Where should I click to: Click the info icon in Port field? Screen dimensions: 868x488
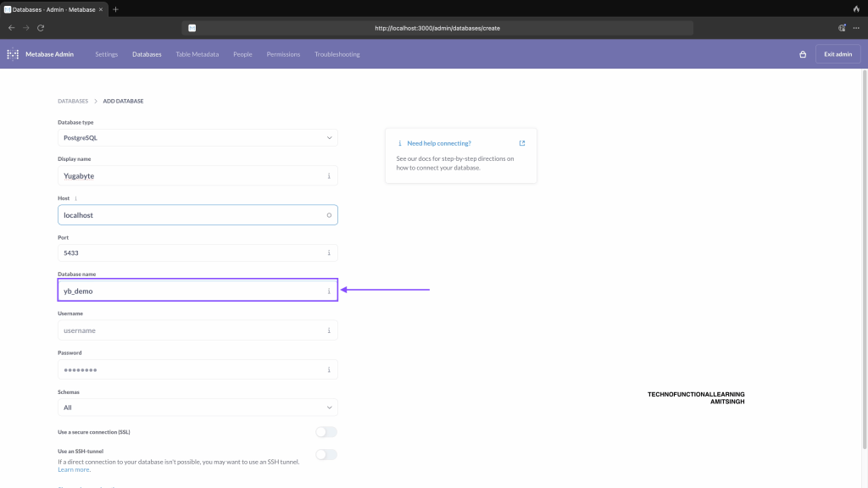[329, 253]
